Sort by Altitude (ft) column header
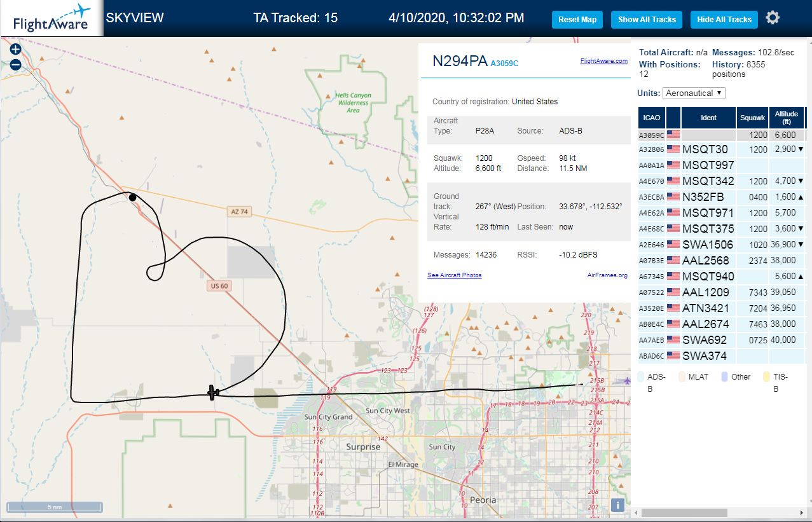 787,118
